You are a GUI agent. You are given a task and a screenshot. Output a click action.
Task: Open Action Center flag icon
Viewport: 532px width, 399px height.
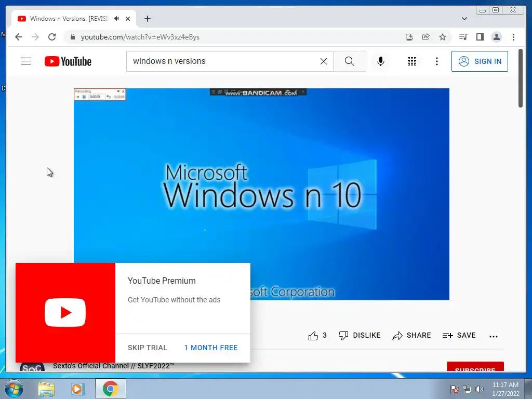(x=454, y=389)
